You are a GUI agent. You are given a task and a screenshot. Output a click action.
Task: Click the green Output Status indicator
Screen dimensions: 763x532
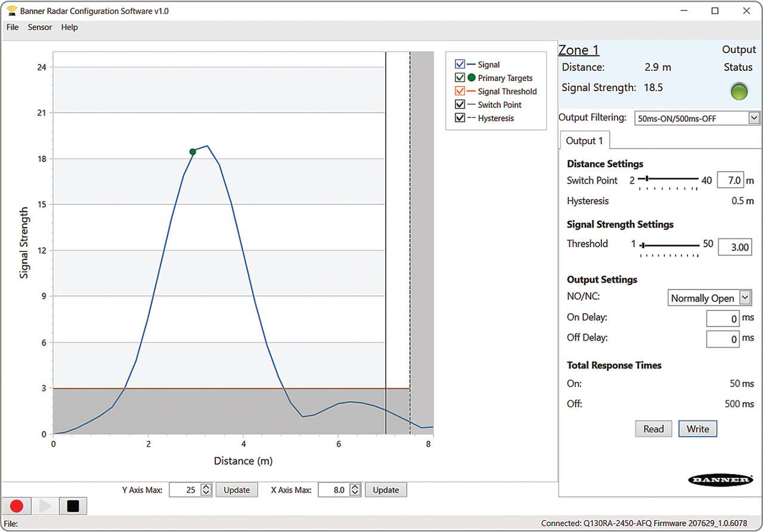tap(739, 92)
